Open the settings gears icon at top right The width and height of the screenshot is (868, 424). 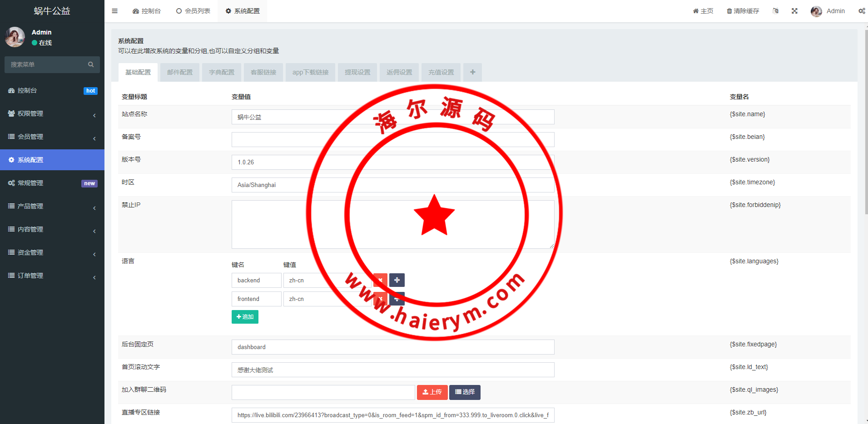[861, 11]
